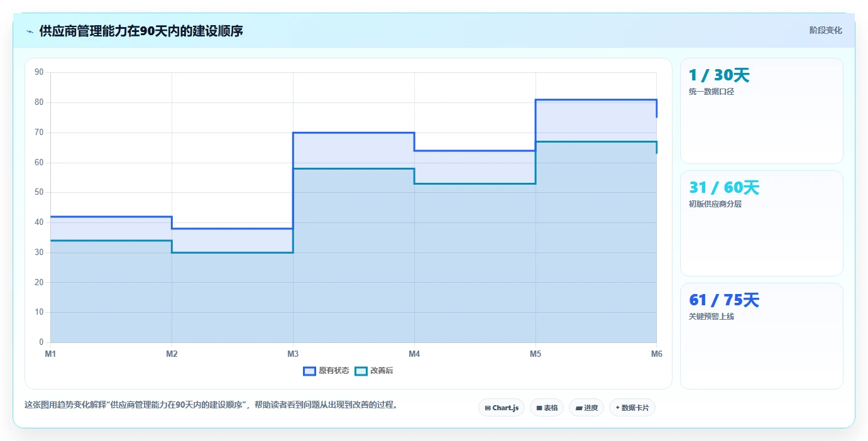868x441 pixels.
Task: Select the 1 / 30天 card value
Action: tap(719, 75)
